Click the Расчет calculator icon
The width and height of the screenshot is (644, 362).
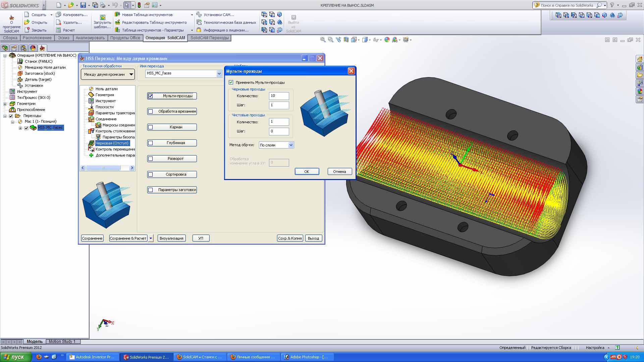click(x=58, y=30)
